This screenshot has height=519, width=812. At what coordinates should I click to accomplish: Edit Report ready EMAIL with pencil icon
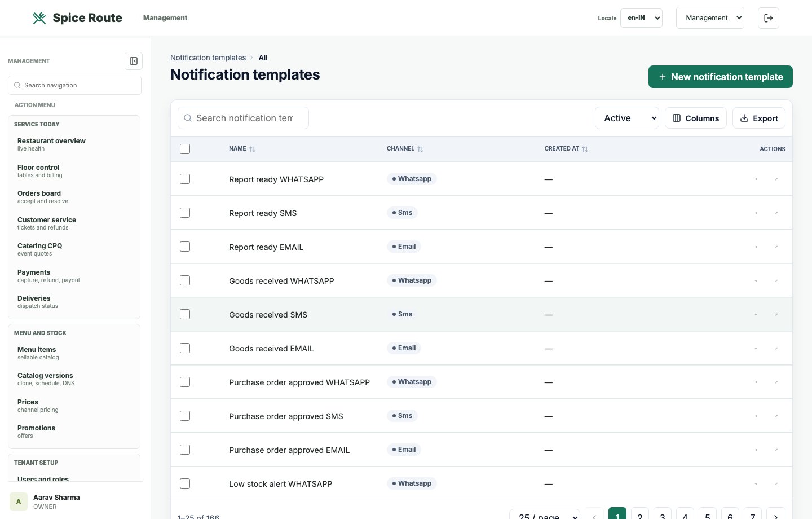pyautogui.click(x=776, y=247)
